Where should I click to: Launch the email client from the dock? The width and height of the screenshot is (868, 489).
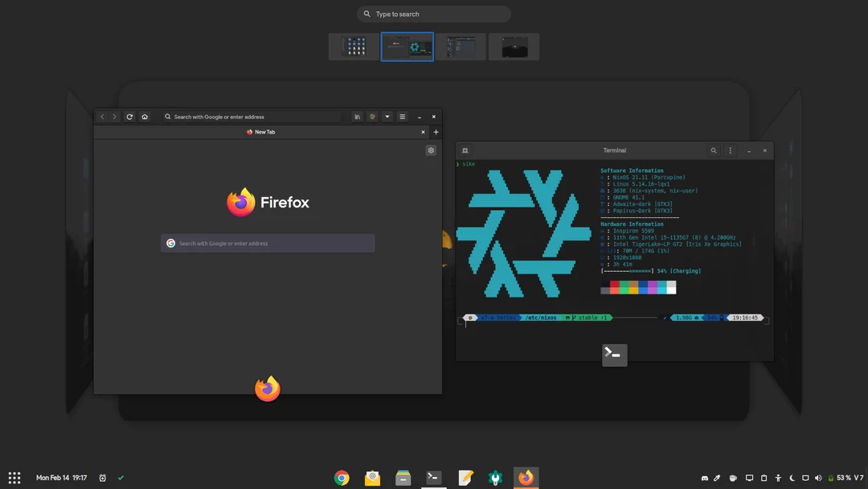tap(371, 478)
